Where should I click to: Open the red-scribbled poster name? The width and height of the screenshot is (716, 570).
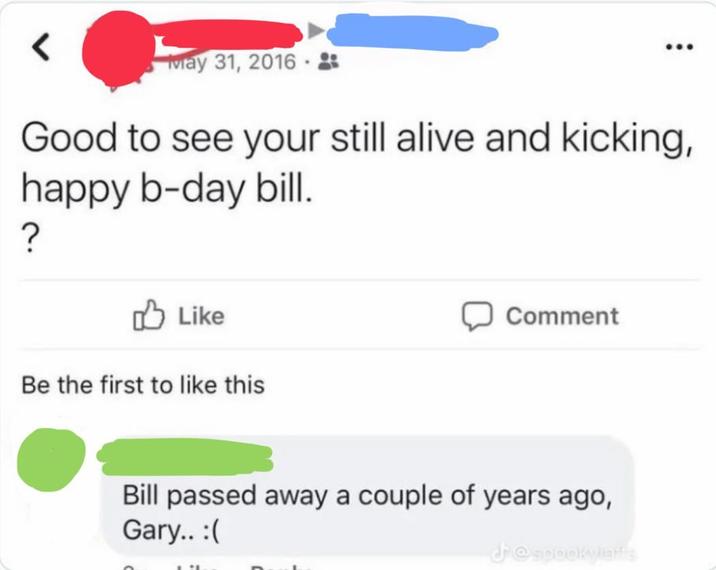(x=228, y=33)
